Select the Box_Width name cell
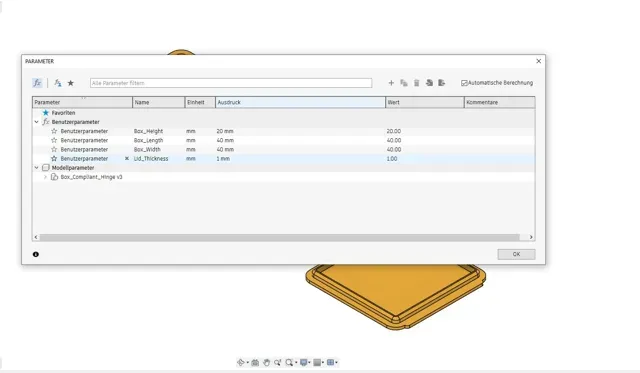 tap(147, 149)
